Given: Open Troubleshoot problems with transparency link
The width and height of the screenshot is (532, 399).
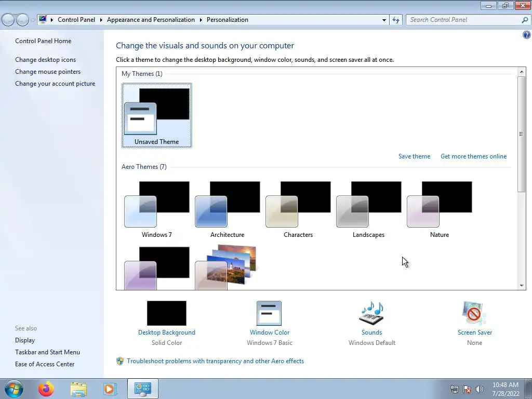Looking at the screenshot, I should (216, 361).
